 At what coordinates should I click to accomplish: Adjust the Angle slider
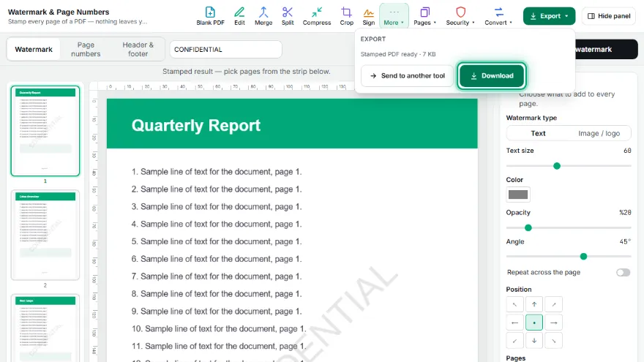point(569,257)
